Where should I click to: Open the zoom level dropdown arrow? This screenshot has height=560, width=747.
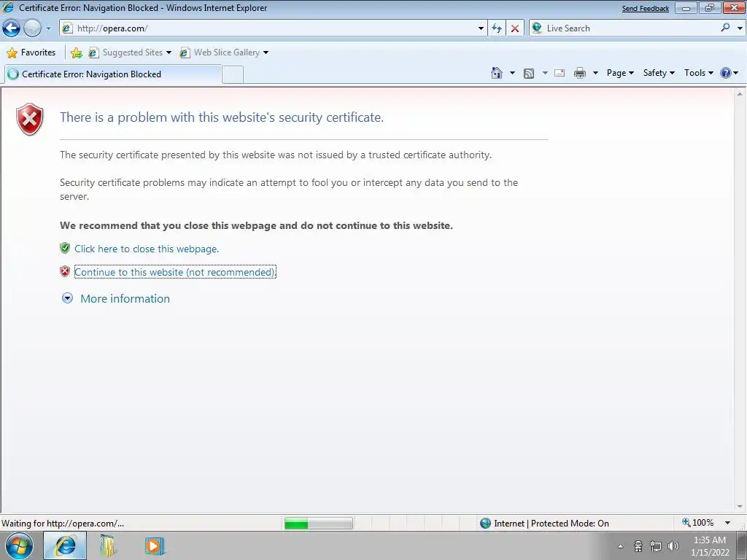coord(727,524)
